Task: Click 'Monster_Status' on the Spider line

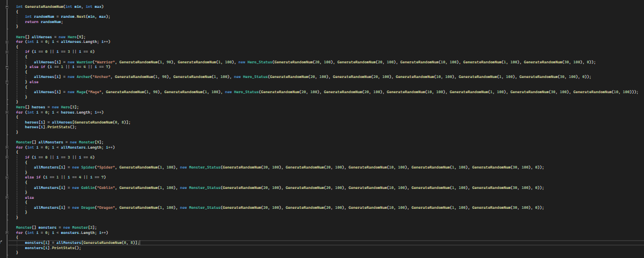Action: [204, 167]
